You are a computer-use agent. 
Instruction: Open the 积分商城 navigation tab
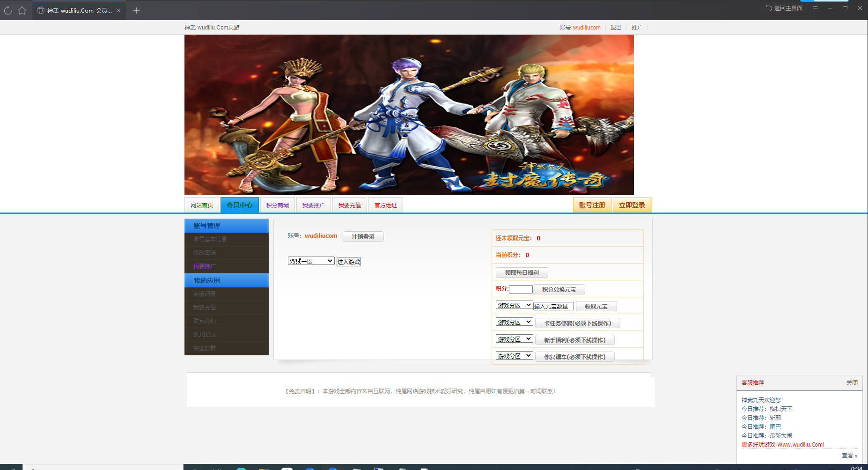[278, 205]
